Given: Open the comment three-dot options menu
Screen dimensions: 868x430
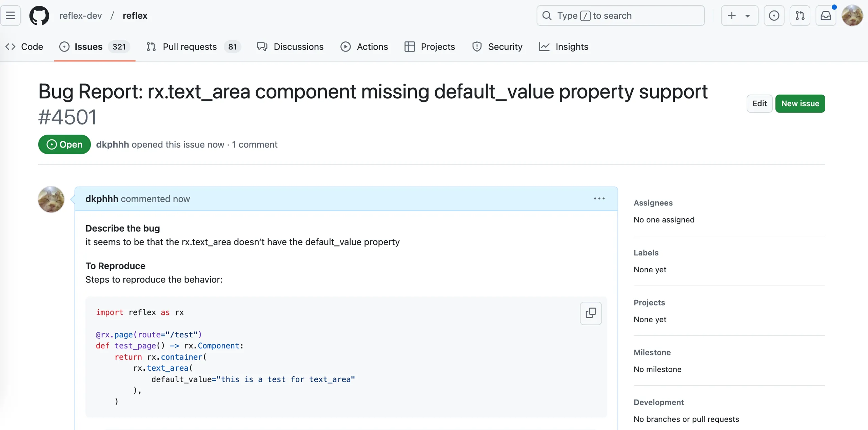Looking at the screenshot, I should [599, 199].
